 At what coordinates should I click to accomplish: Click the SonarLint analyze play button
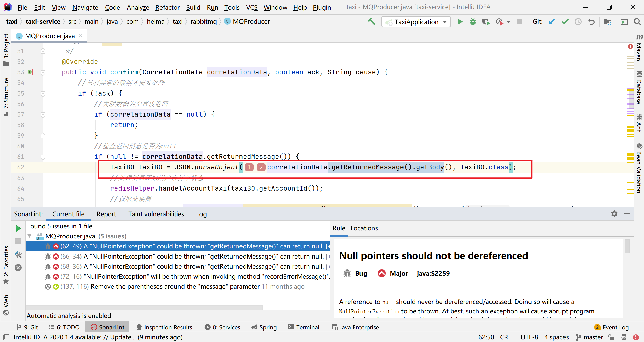coord(18,228)
